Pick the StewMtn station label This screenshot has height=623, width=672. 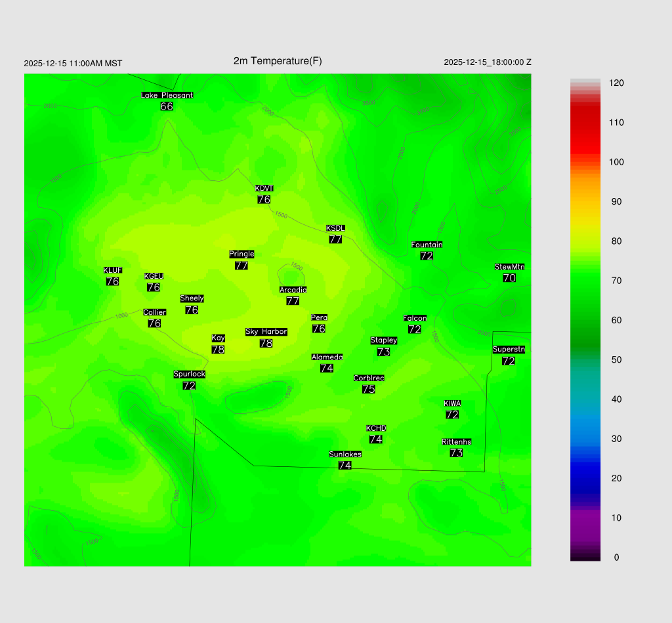pyautogui.click(x=509, y=267)
